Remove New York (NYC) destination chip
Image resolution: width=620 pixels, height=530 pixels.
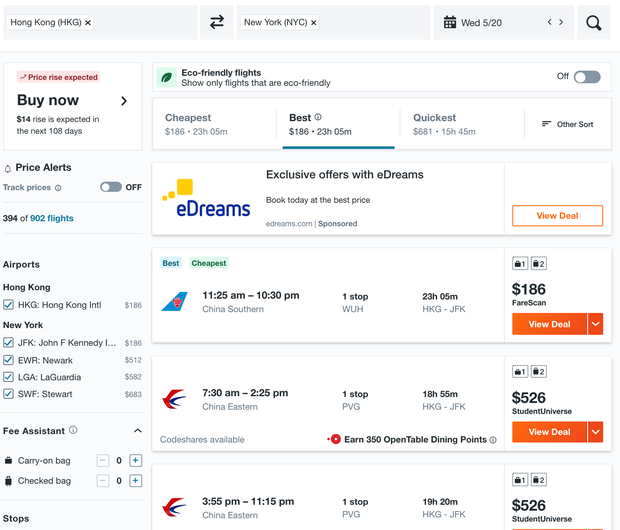coord(313,22)
